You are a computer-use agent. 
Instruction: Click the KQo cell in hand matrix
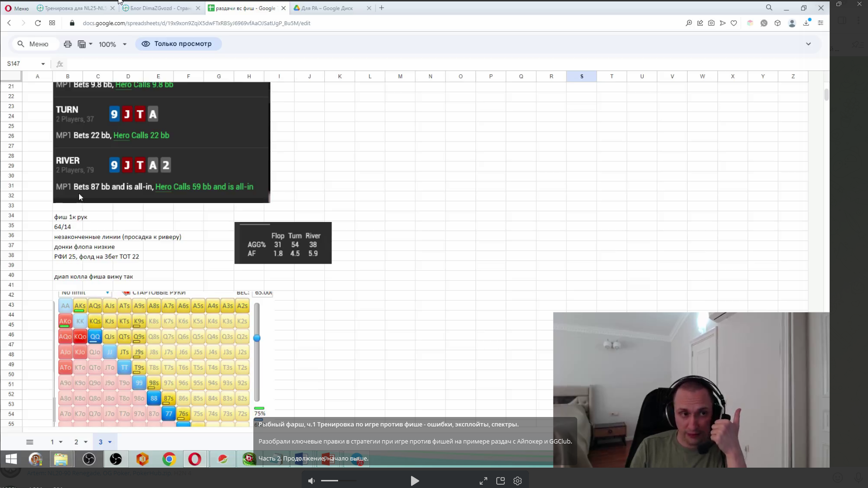(x=80, y=337)
